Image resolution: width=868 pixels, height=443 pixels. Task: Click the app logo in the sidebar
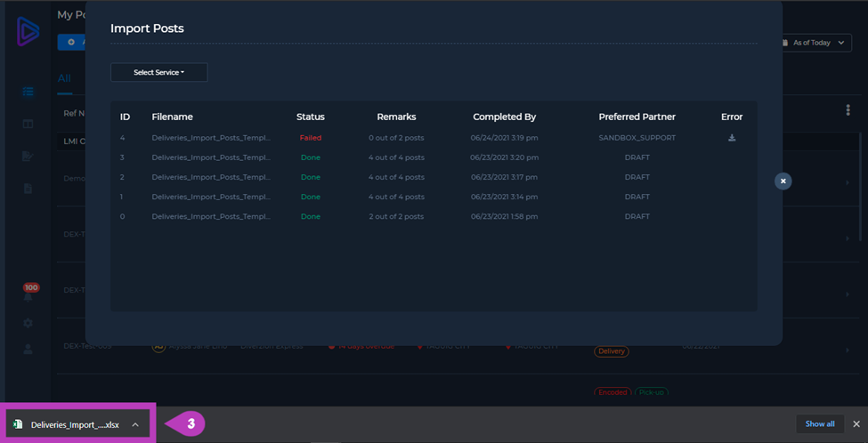click(x=28, y=30)
